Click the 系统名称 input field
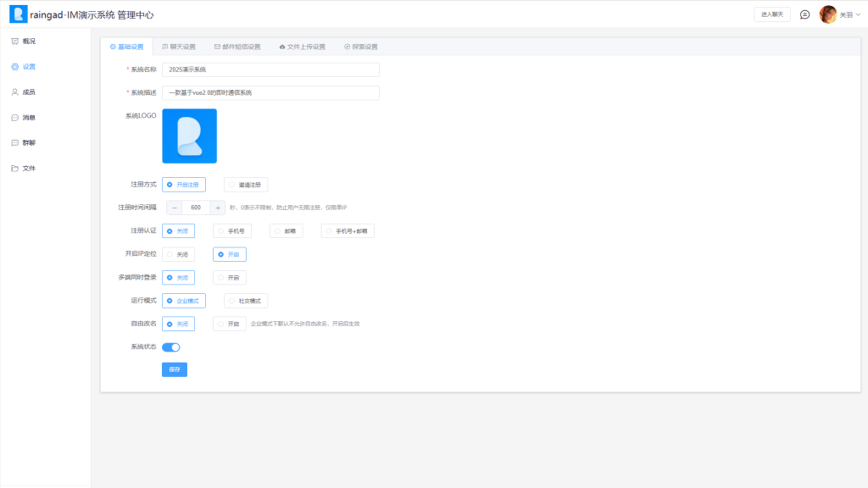This screenshot has width=868, height=488. pyautogui.click(x=270, y=69)
